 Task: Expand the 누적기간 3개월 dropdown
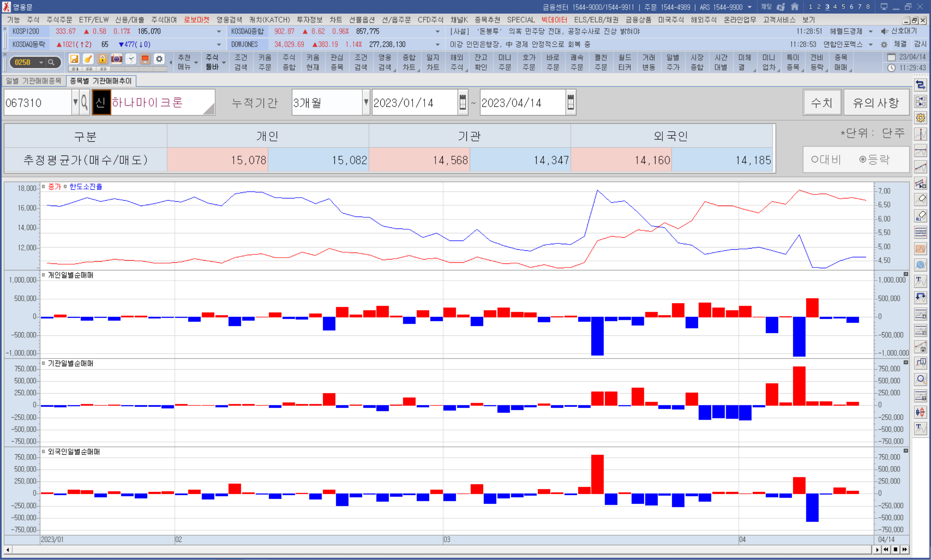tap(366, 102)
